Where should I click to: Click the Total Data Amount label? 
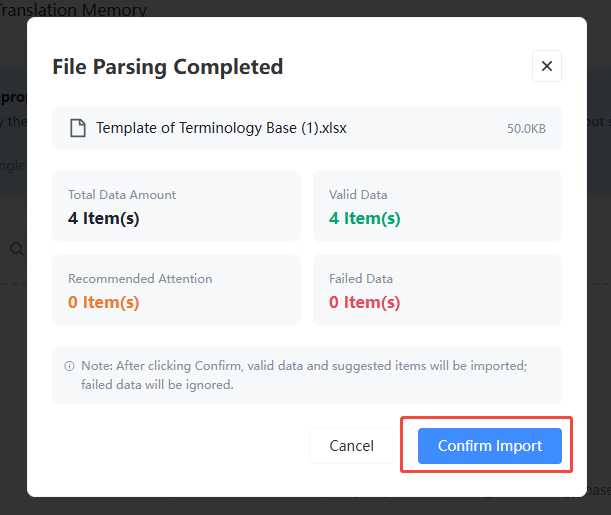pos(122,194)
